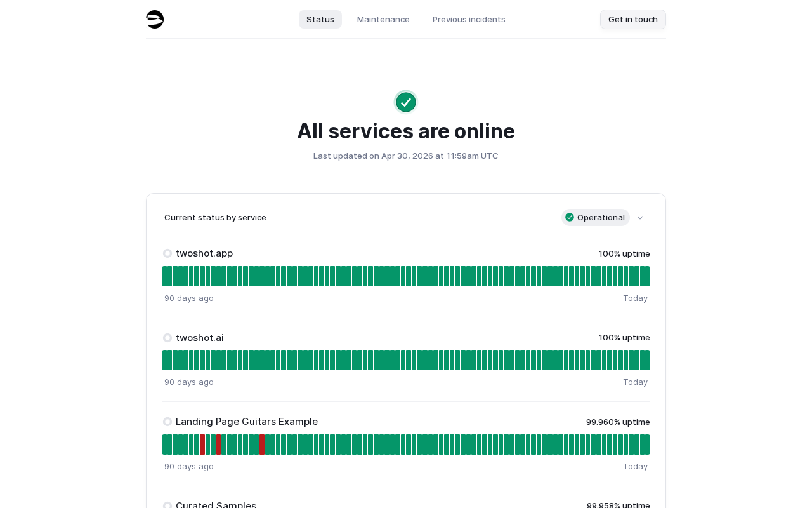The width and height of the screenshot is (812, 508).
Task: Click the circle icon beside Curated Samples
Action: coord(167,505)
